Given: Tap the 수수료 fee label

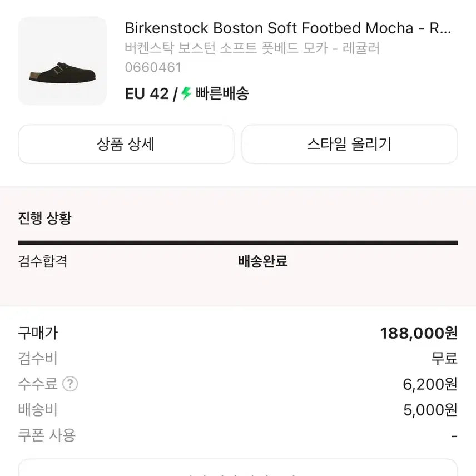Looking at the screenshot, I should pos(38,384).
